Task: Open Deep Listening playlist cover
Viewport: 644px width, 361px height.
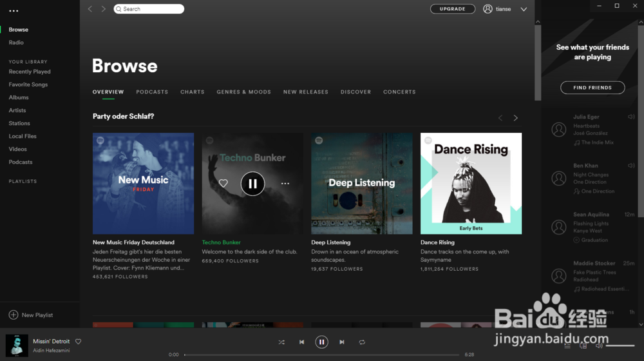Action: [362, 183]
